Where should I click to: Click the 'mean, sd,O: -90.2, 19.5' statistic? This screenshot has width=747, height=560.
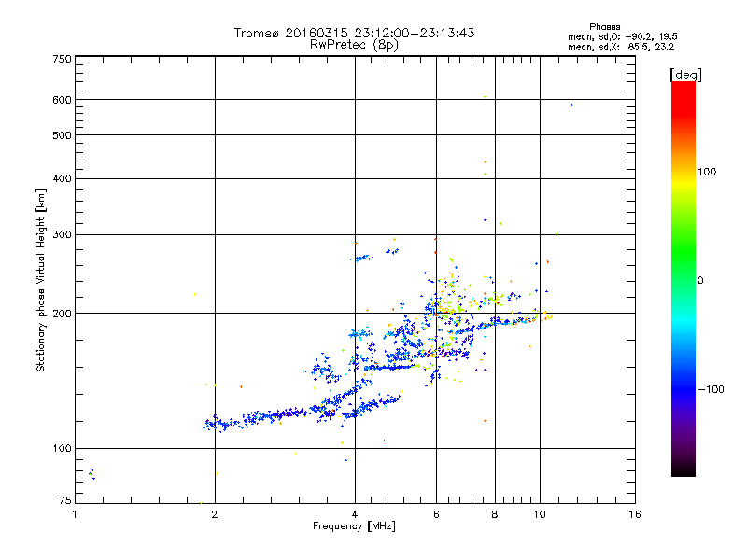(x=622, y=36)
